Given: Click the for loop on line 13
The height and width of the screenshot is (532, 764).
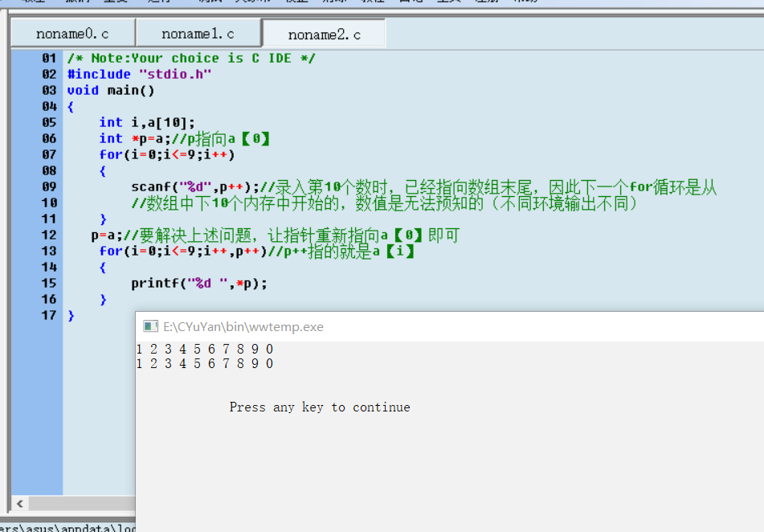Looking at the screenshot, I should pos(183,251).
